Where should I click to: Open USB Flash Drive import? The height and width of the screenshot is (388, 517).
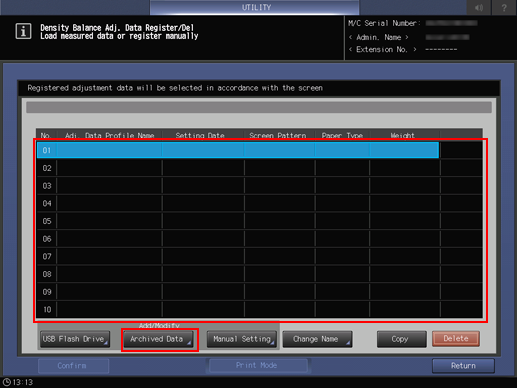(75, 339)
